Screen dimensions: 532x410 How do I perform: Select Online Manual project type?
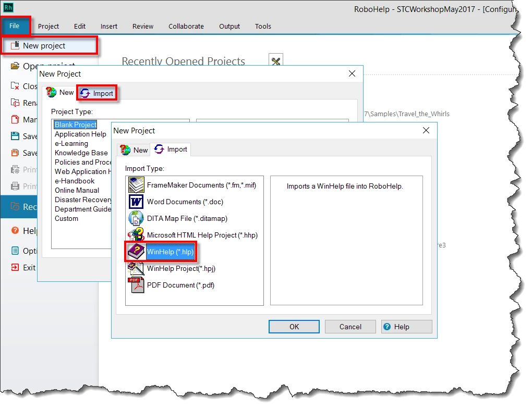[x=77, y=191]
